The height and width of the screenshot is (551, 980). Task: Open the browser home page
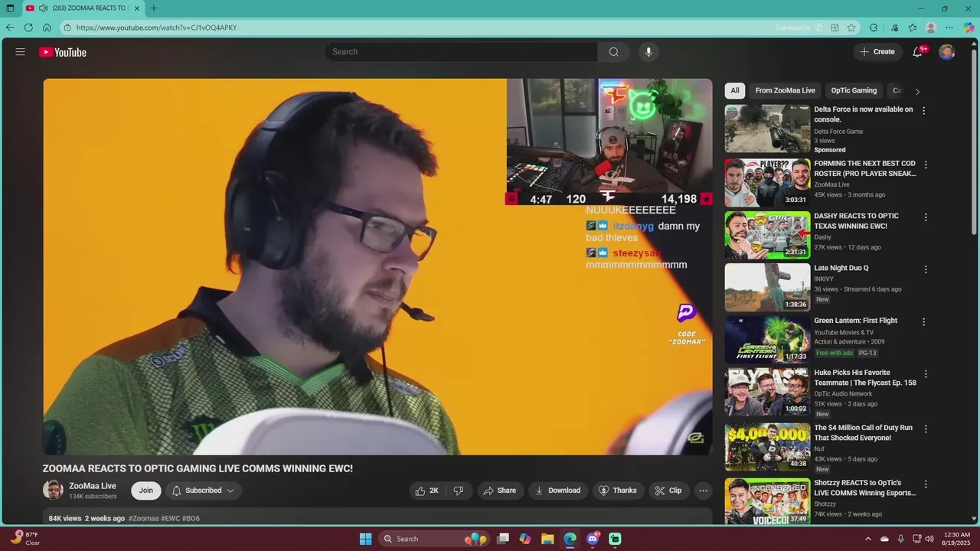pos(47,28)
